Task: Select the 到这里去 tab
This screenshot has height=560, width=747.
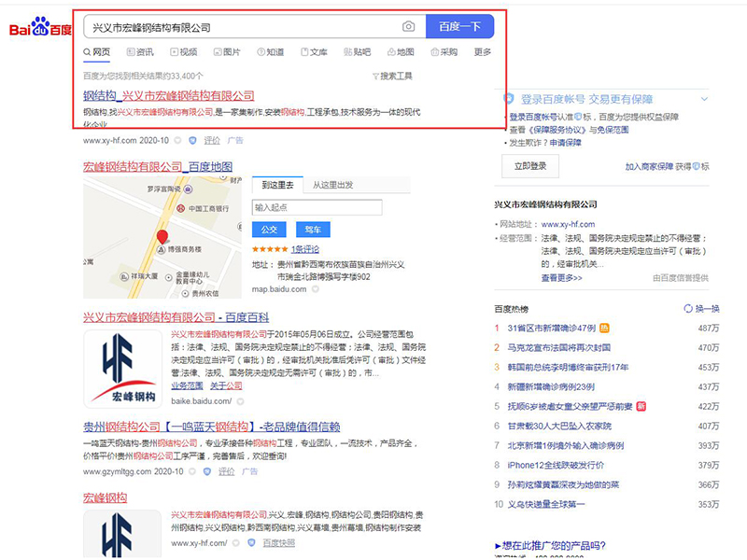Action: tap(277, 185)
